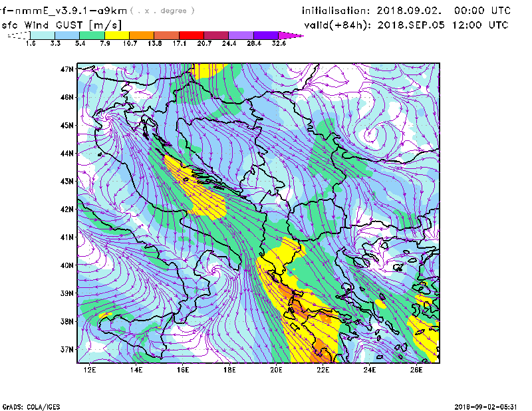Click the 20E longitude label
The height and width of the screenshot is (411, 532).
coord(276,370)
